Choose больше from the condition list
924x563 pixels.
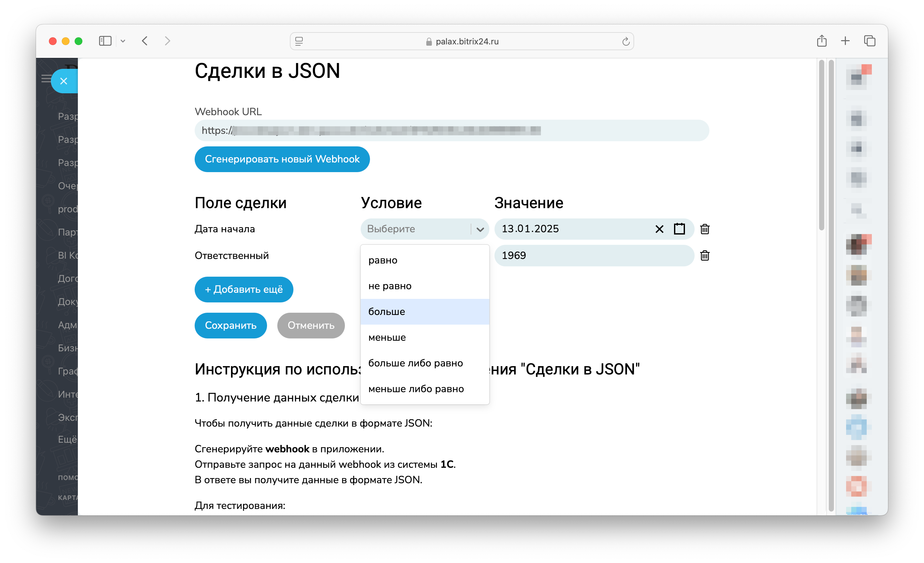387,311
